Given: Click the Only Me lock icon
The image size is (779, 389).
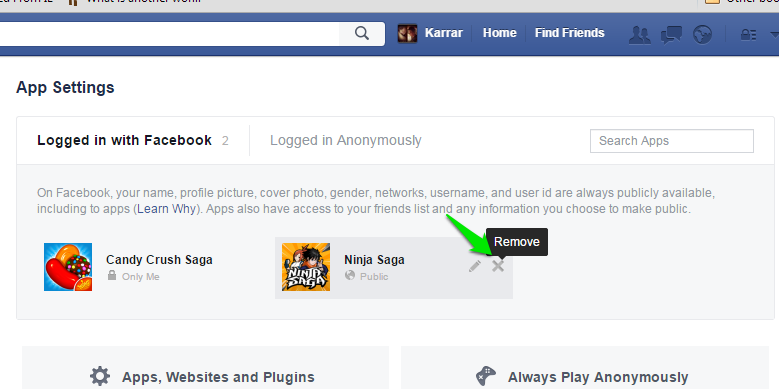Looking at the screenshot, I should [x=112, y=275].
